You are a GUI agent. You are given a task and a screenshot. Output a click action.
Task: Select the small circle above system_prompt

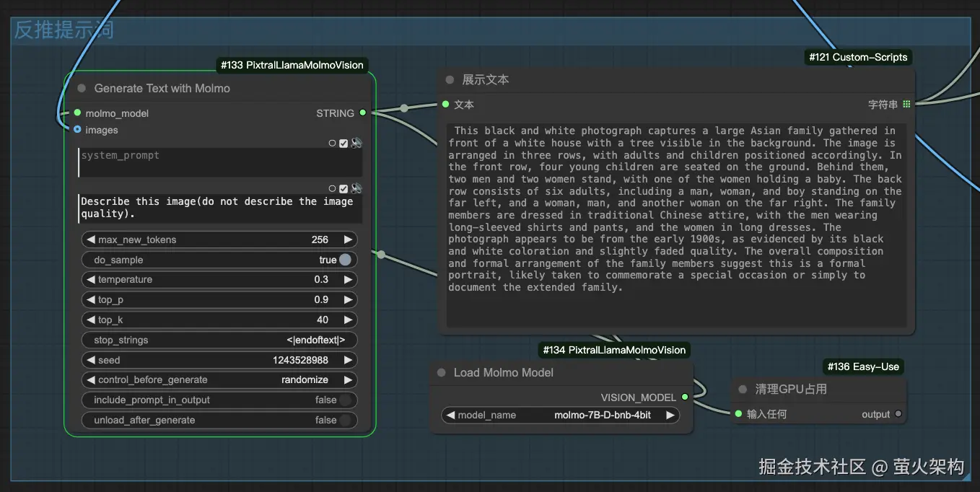pyautogui.click(x=332, y=144)
